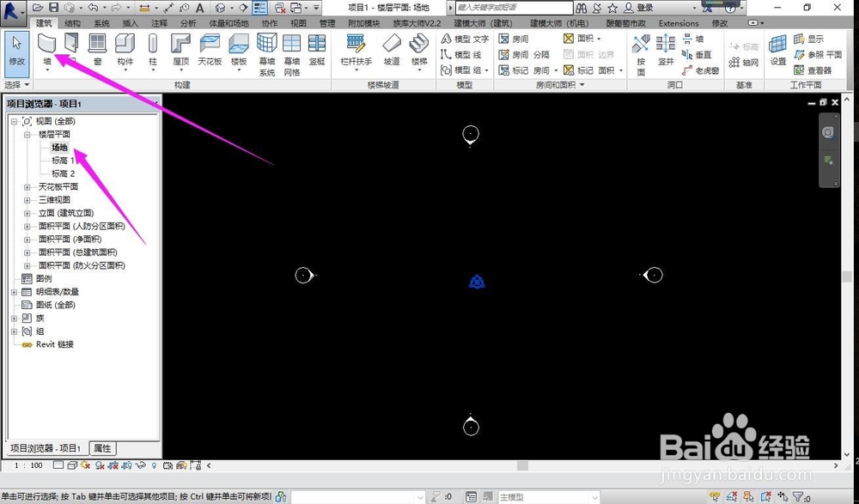Collapse the 楼层平面 tree node
This screenshot has width=859, height=504.
click(27, 134)
